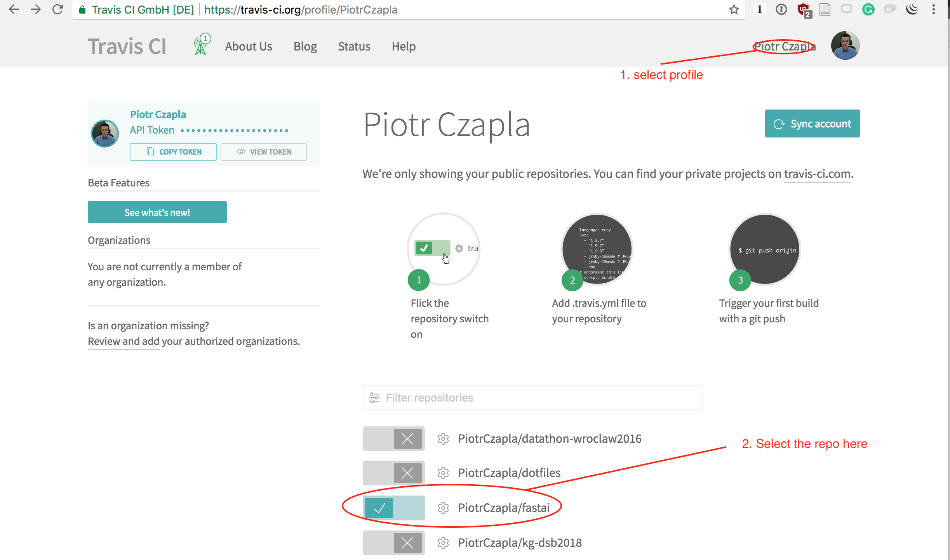Screen dimensions: 950x560
Task: Click the Travis CI logo
Action: click(127, 46)
